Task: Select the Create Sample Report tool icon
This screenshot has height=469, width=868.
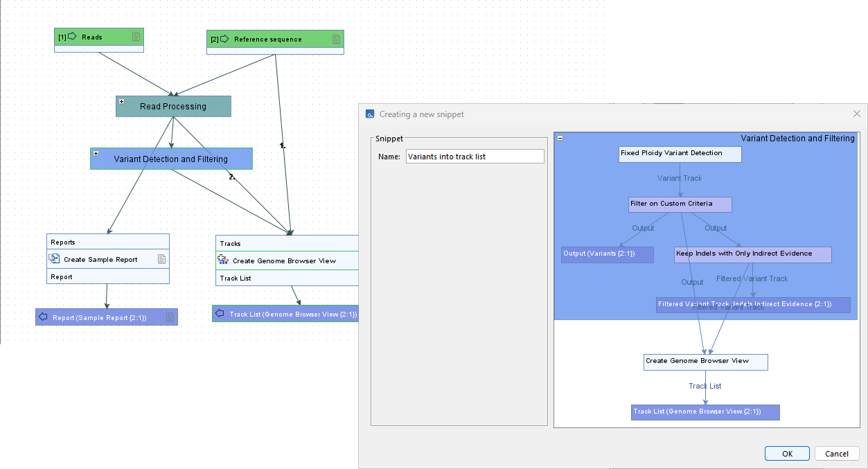Action: (55, 258)
